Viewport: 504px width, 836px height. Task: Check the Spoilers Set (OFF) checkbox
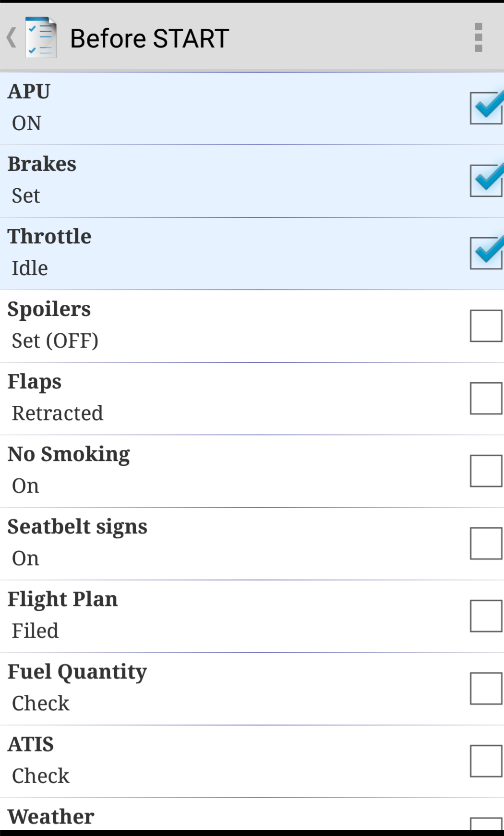coord(486,326)
